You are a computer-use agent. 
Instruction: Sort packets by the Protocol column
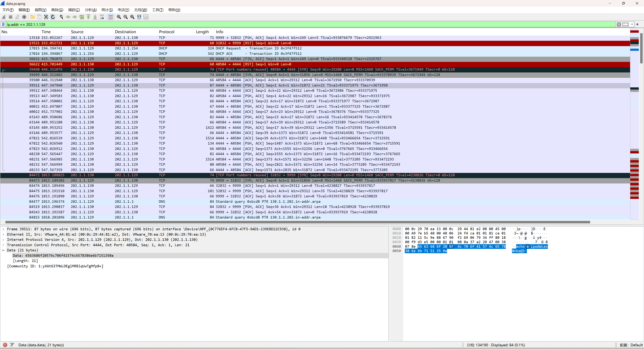point(167,32)
